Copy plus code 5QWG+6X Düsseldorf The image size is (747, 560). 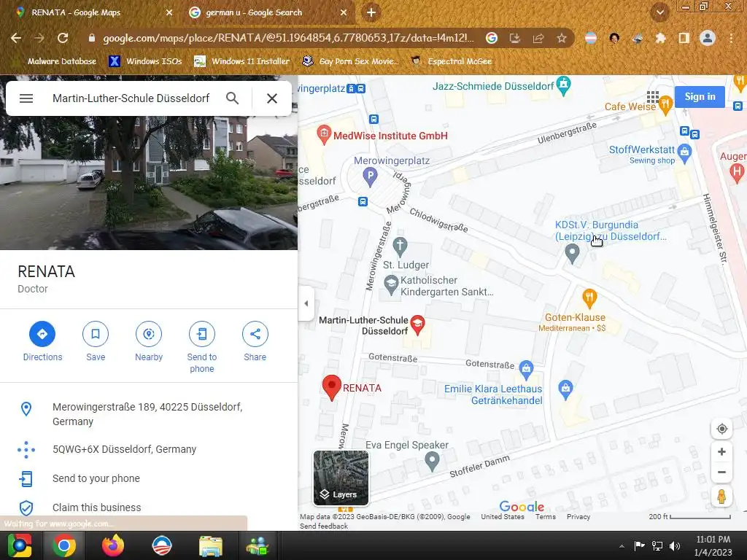(x=149, y=449)
